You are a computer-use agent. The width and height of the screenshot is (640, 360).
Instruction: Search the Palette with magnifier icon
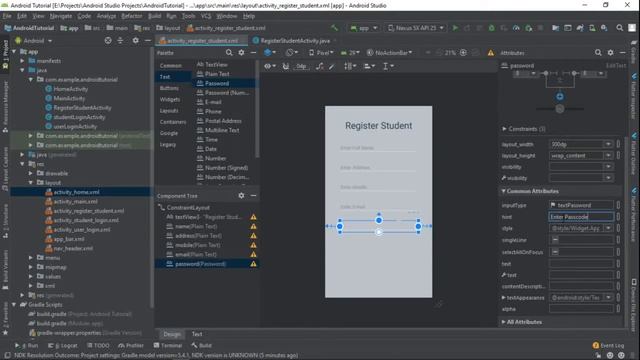(229, 53)
